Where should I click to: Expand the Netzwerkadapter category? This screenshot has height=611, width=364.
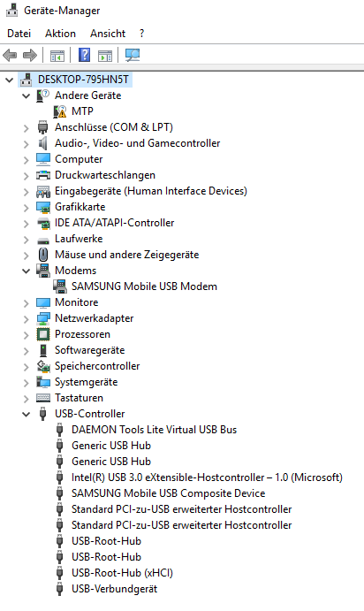(x=27, y=318)
